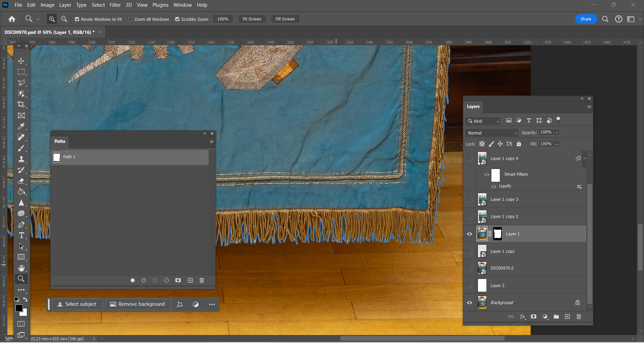Show Layer 1 copy 3 visibility
This screenshot has width=644, height=343.
(x=469, y=199)
